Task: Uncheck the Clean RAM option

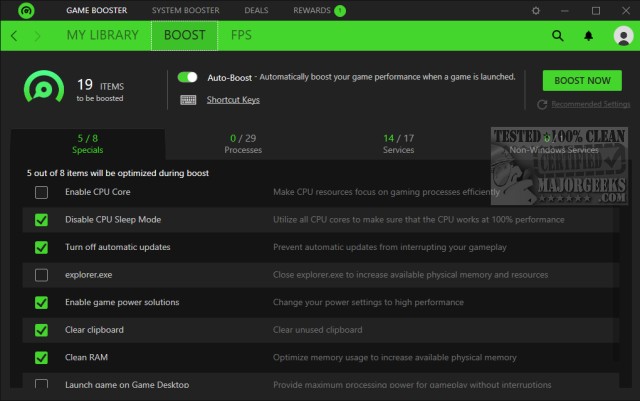Action: tap(41, 357)
